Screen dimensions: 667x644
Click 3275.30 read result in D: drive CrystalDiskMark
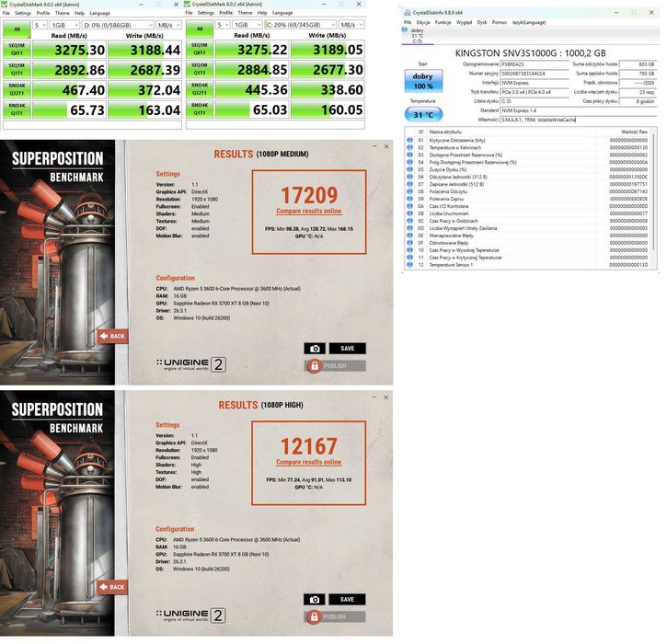68,50
